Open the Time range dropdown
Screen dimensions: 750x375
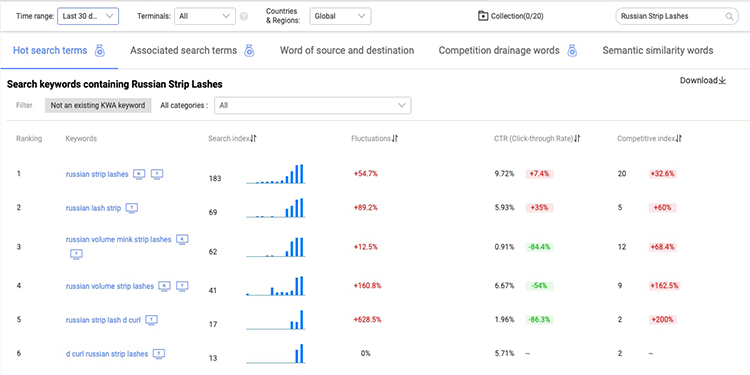click(x=88, y=16)
